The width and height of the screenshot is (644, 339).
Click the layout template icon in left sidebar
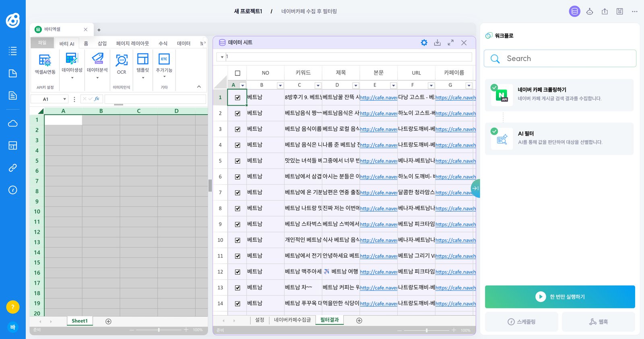point(13,146)
